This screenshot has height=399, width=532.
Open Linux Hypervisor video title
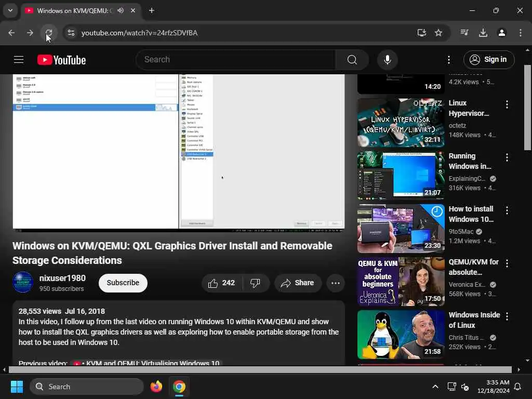[469, 108]
